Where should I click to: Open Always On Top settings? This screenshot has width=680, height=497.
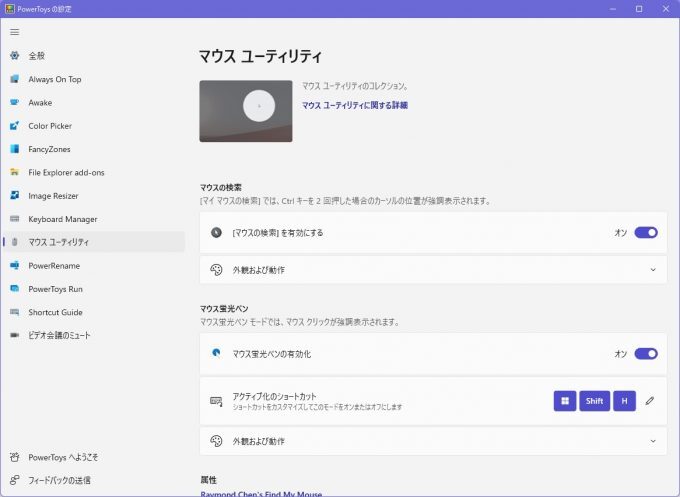tap(93, 79)
